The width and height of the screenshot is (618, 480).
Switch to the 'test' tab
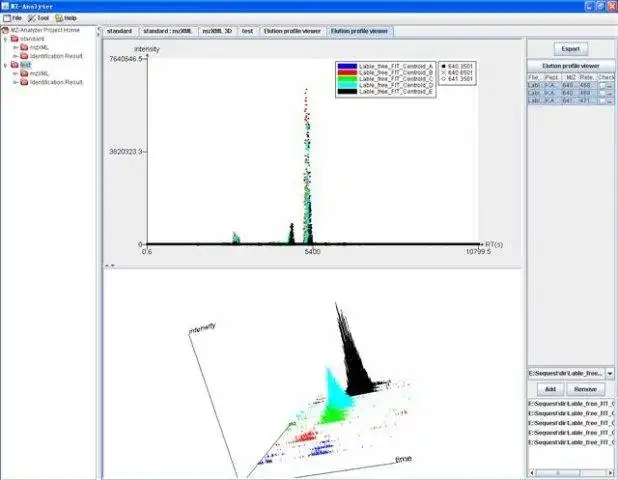click(x=248, y=31)
